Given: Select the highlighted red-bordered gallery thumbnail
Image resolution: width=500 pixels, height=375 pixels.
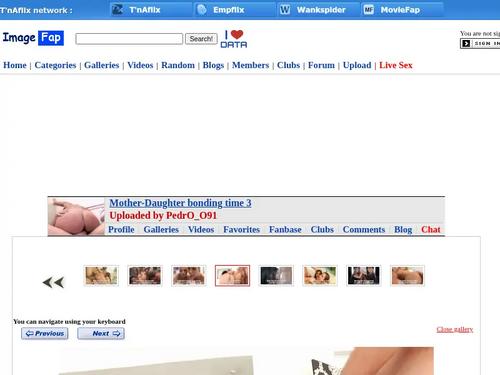Looking at the screenshot, I should click(x=232, y=276).
